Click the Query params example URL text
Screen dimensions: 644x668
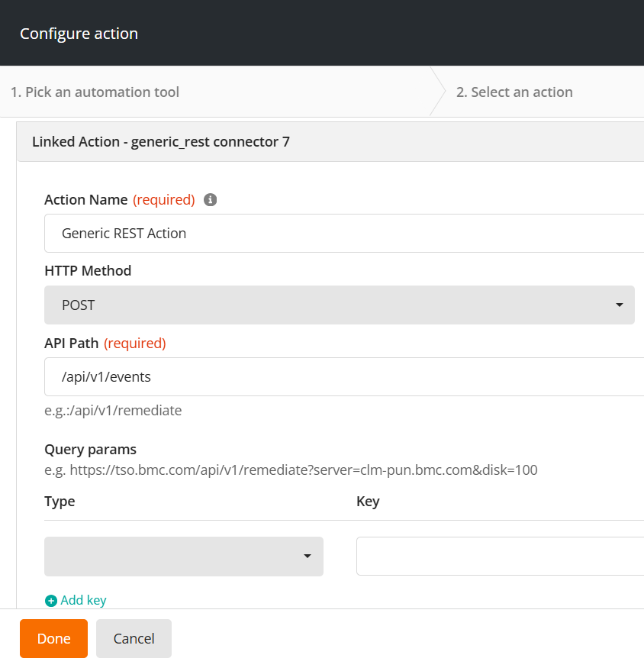point(291,470)
